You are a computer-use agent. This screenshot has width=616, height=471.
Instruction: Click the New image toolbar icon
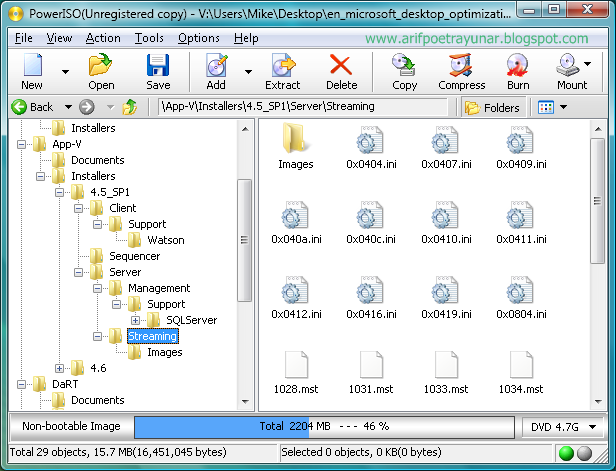coord(33,65)
